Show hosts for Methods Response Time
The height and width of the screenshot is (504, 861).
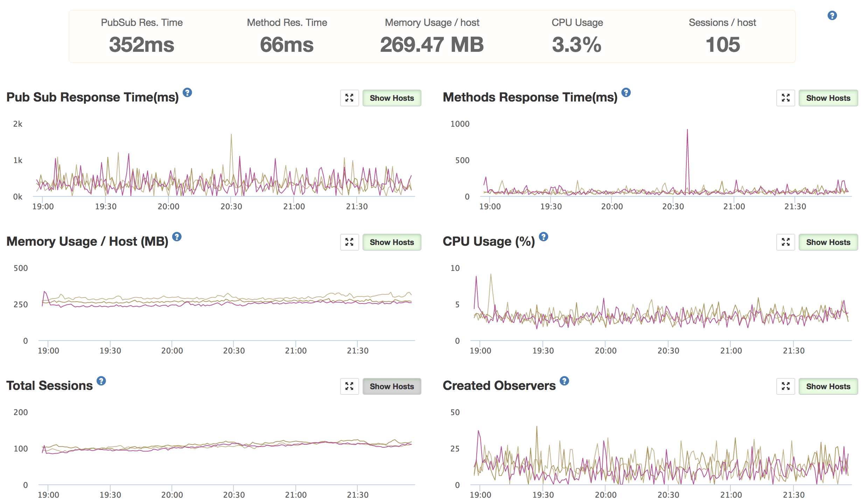pos(828,98)
